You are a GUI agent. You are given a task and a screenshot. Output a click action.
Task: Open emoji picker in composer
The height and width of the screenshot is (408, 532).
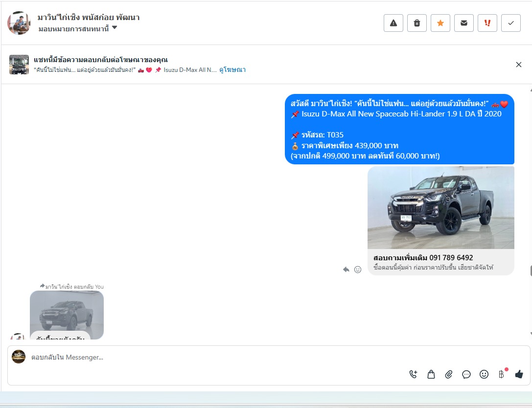(484, 374)
